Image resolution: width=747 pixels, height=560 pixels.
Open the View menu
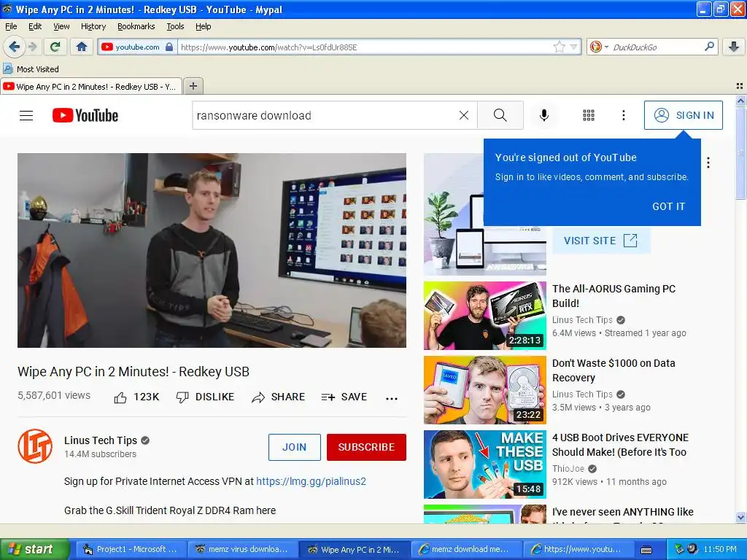(x=61, y=26)
